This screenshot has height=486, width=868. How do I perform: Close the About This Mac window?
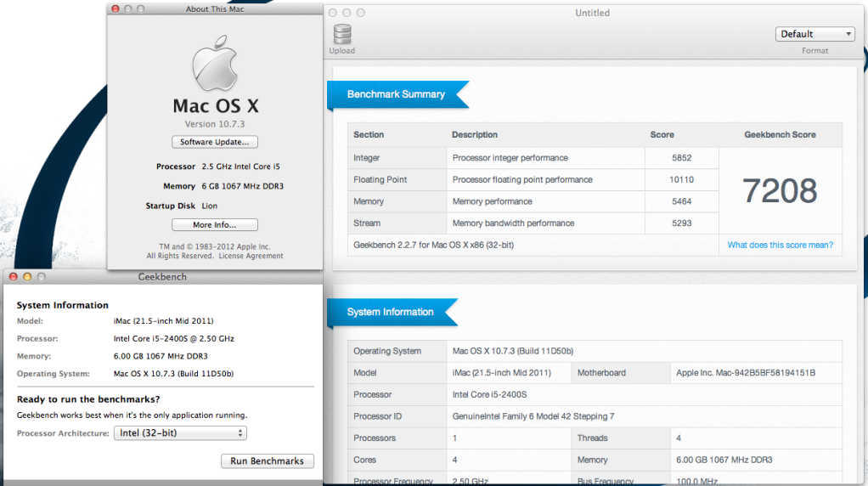[x=116, y=8]
